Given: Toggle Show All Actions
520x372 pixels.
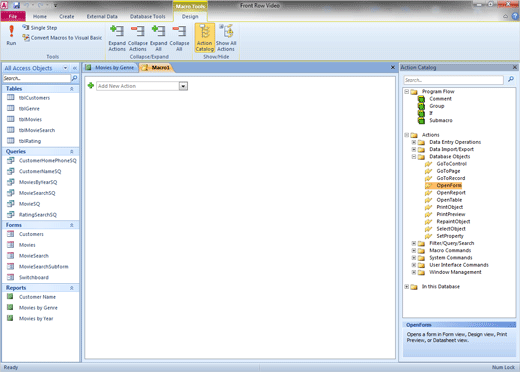Looking at the screenshot, I should [226, 38].
